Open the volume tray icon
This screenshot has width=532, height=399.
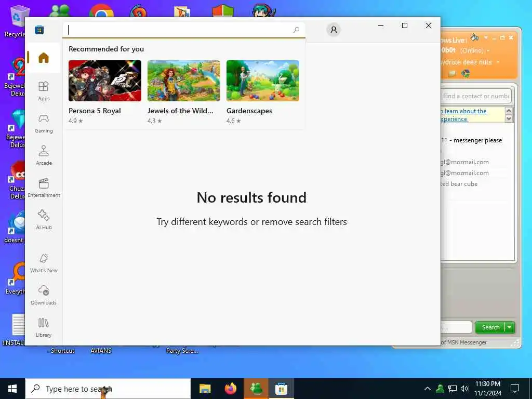pyautogui.click(x=464, y=389)
